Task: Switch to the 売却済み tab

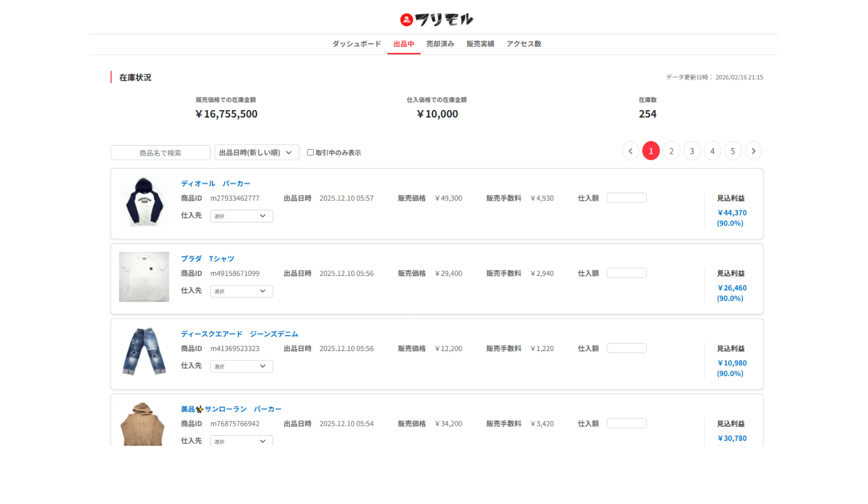Action: [440, 44]
